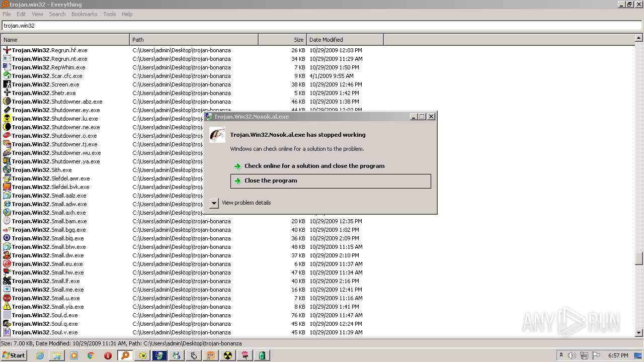Click the Trojan.Win32.Small.bam.exe clock icon
Viewport: 644px width, 362px height.
point(7,221)
